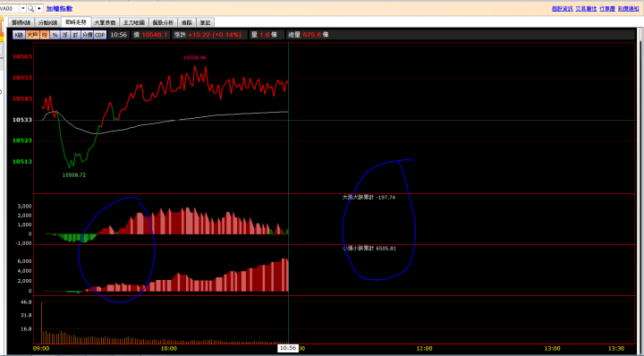Toggle the 訂 button in chart toolbar

pos(75,35)
